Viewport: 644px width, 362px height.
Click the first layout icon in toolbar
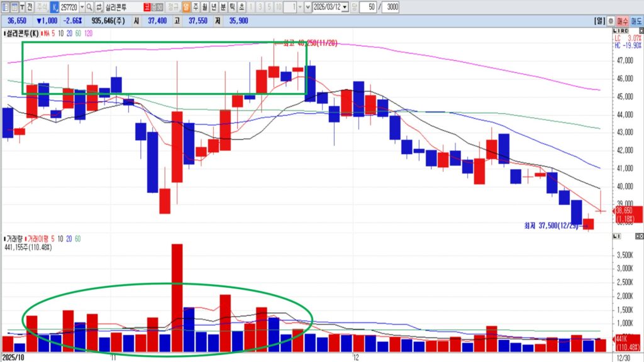tap(5, 7)
